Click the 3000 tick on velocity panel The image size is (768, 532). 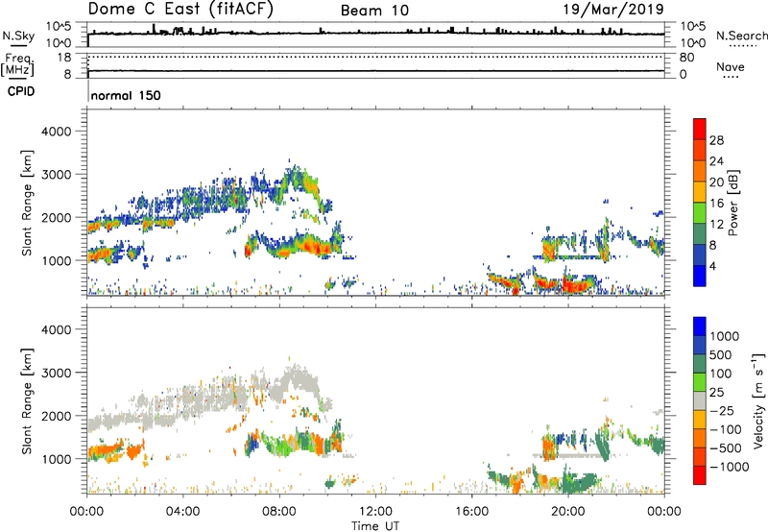[56, 373]
